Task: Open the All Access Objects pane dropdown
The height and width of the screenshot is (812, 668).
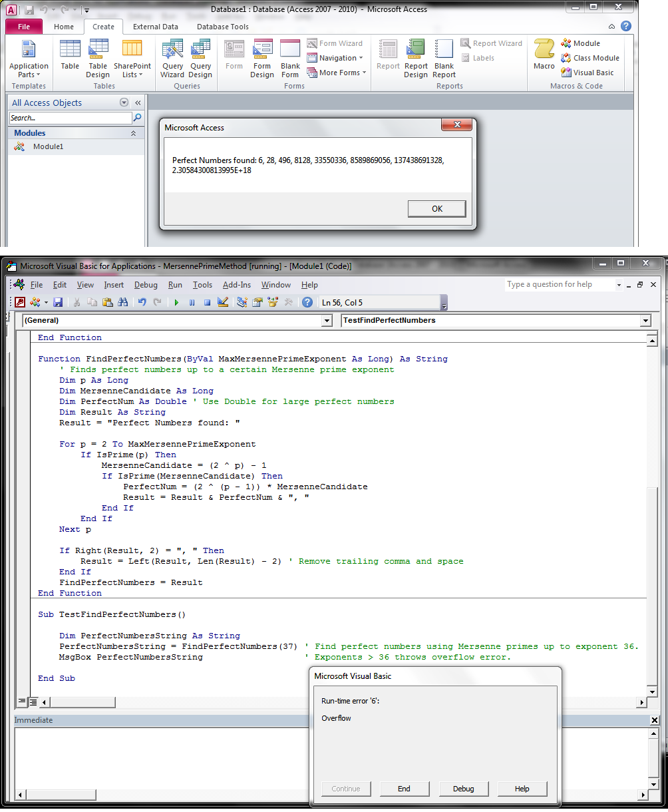Action: [x=124, y=103]
